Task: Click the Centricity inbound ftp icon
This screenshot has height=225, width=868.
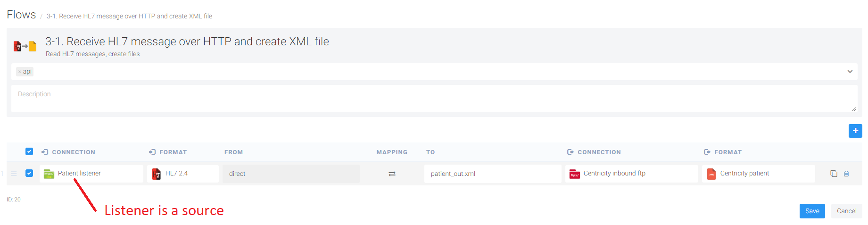Action: click(574, 174)
